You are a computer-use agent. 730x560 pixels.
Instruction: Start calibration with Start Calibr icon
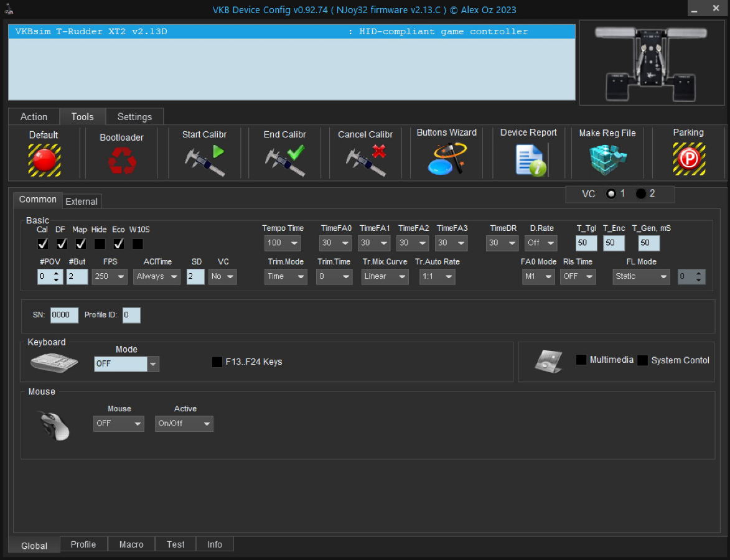(x=204, y=160)
